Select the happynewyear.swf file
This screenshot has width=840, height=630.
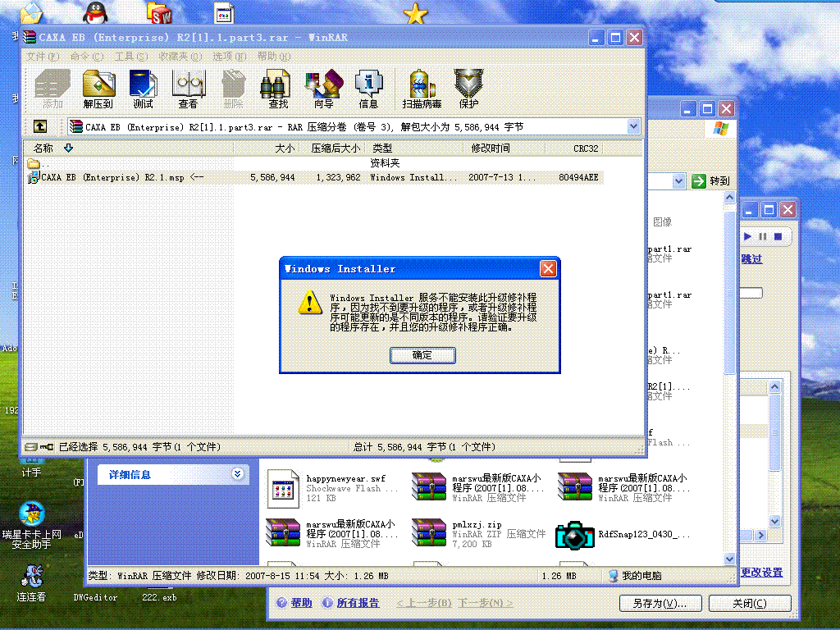[x=332, y=488]
